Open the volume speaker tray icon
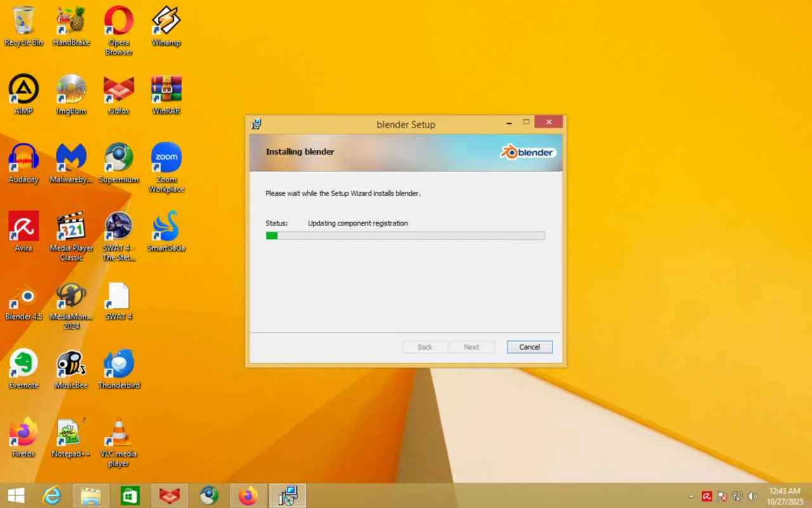Image resolution: width=812 pixels, height=508 pixels. coord(752,496)
